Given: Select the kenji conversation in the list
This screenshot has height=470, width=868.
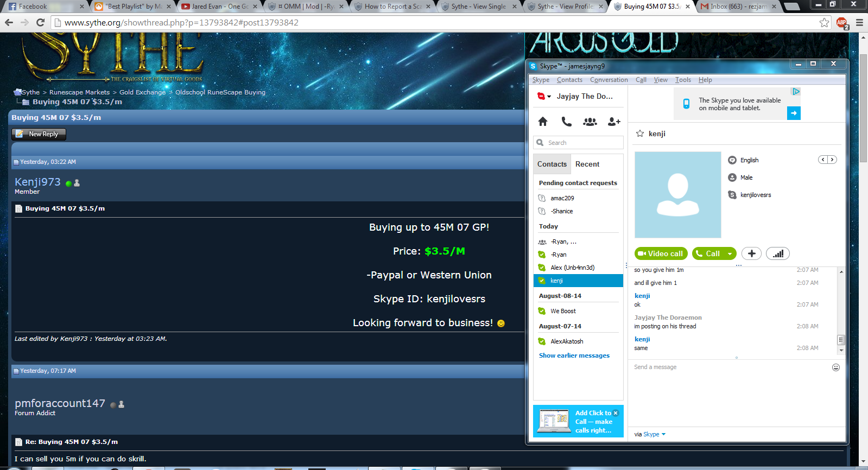Looking at the screenshot, I should pyautogui.click(x=578, y=281).
